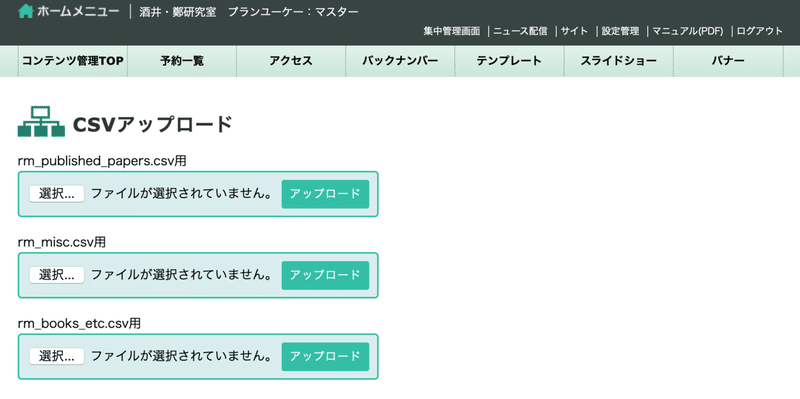
Task: Open the テンプレート tab
Action: pos(509,61)
